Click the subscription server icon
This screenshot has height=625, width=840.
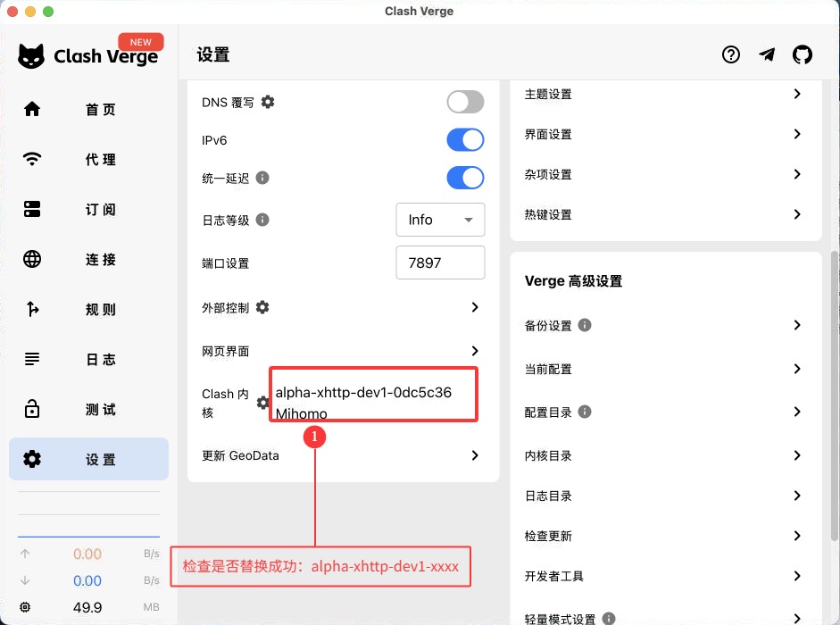pos(32,209)
